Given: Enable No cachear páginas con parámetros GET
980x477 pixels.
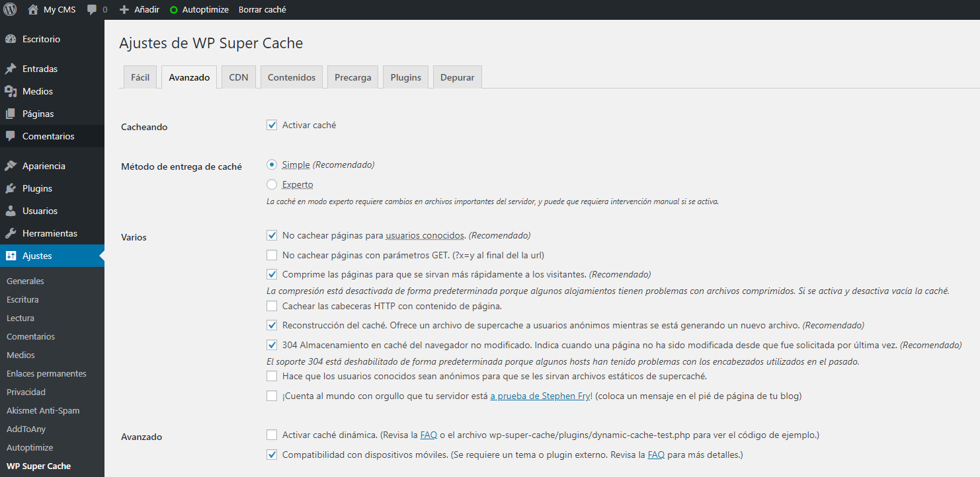Looking at the screenshot, I should click(x=272, y=255).
